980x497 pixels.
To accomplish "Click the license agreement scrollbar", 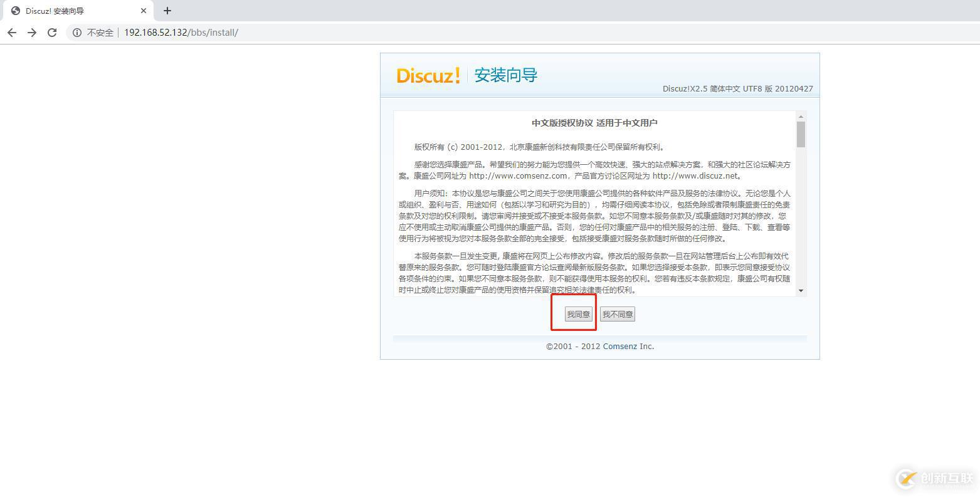I will [x=801, y=133].
